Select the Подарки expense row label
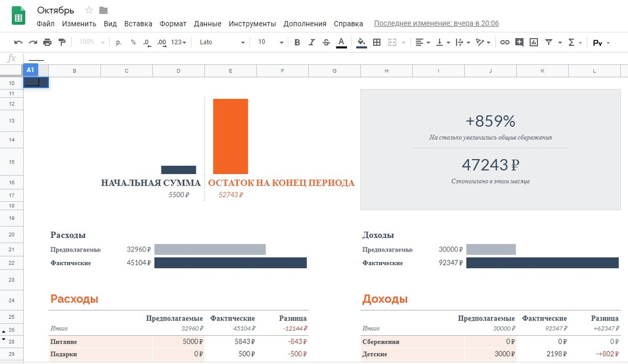Screen dimensions: 628x364 (64, 354)
